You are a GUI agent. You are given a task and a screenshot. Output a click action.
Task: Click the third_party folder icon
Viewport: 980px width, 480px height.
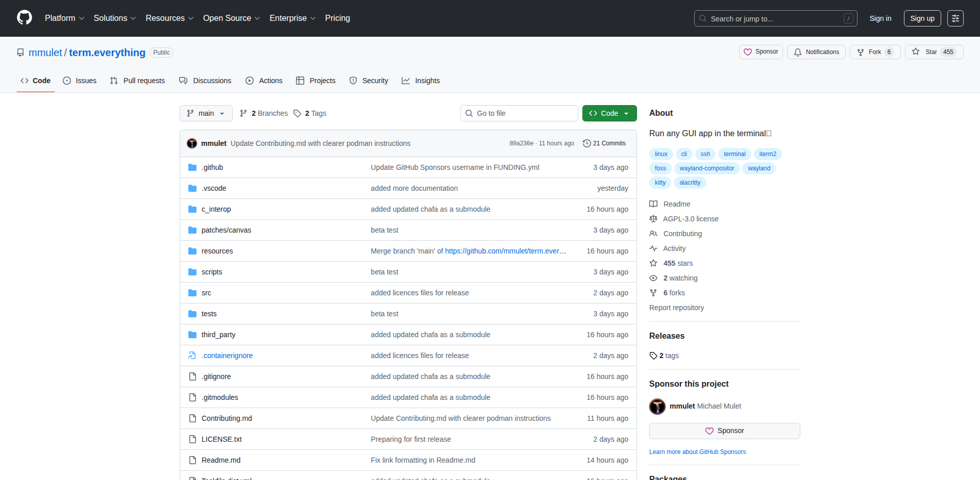pyautogui.click(x=192, y=335)
